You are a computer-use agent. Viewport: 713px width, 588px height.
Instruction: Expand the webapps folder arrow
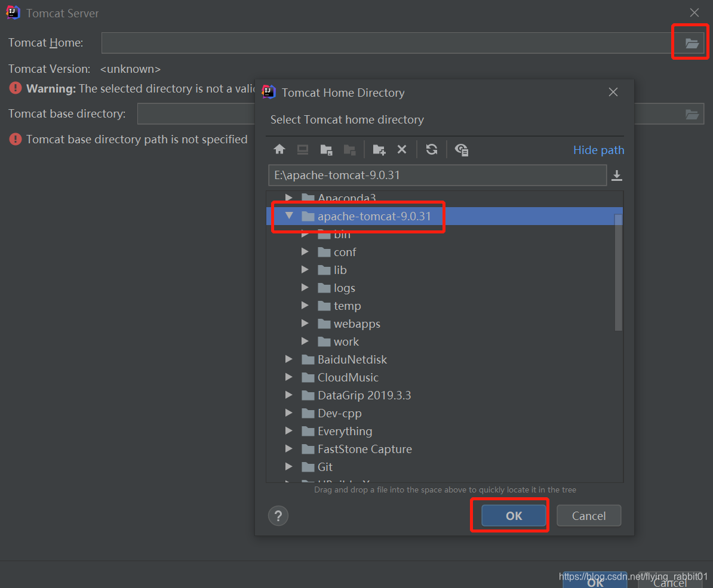(x=305, y=323)
